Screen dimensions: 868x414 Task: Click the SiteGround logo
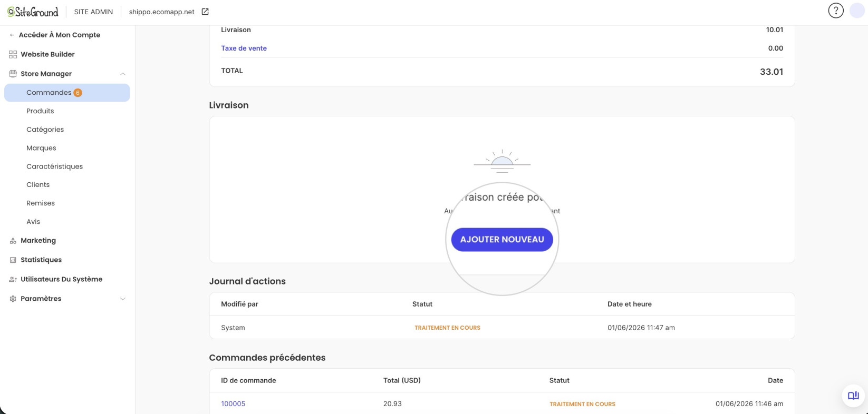click(x=33, y=12)
